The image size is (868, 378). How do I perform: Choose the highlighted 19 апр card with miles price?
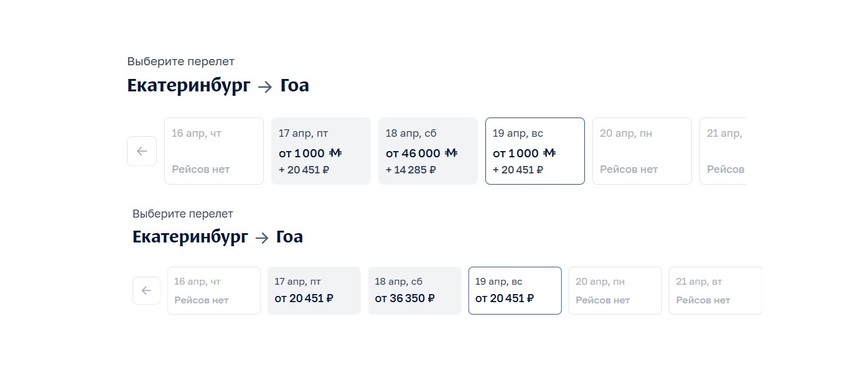[534, 151]
